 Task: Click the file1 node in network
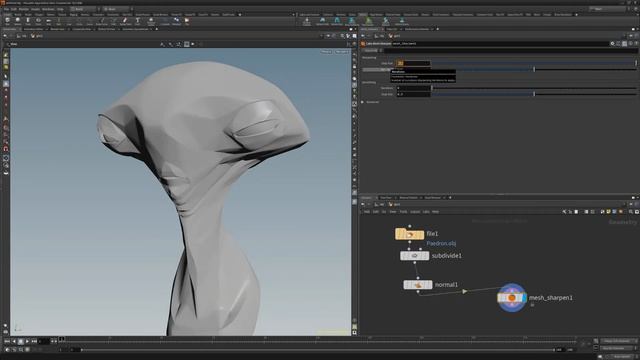(x=409, y=234)
